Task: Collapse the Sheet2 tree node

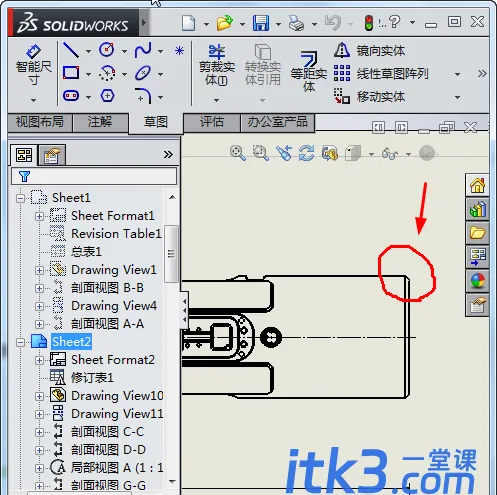Action: tap(21, 342)
